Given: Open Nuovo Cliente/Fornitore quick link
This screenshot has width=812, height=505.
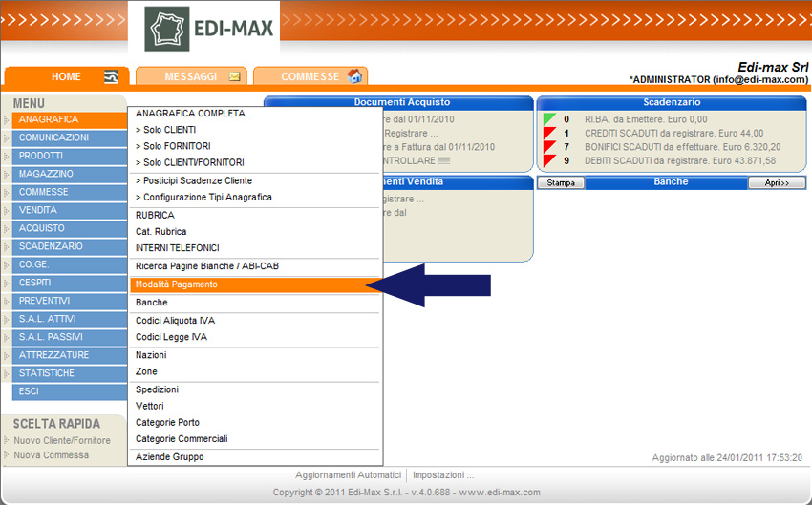Looking at the screenshot, I should click(62, 440).
